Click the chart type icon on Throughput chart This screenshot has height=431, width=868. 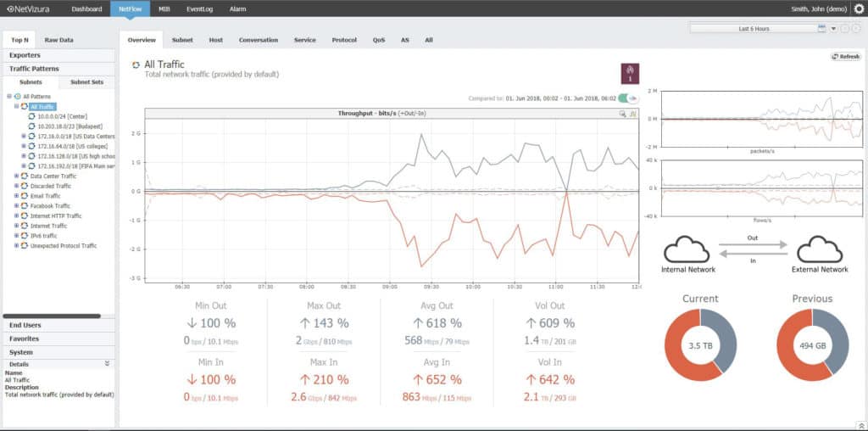[x=633, y=114]
